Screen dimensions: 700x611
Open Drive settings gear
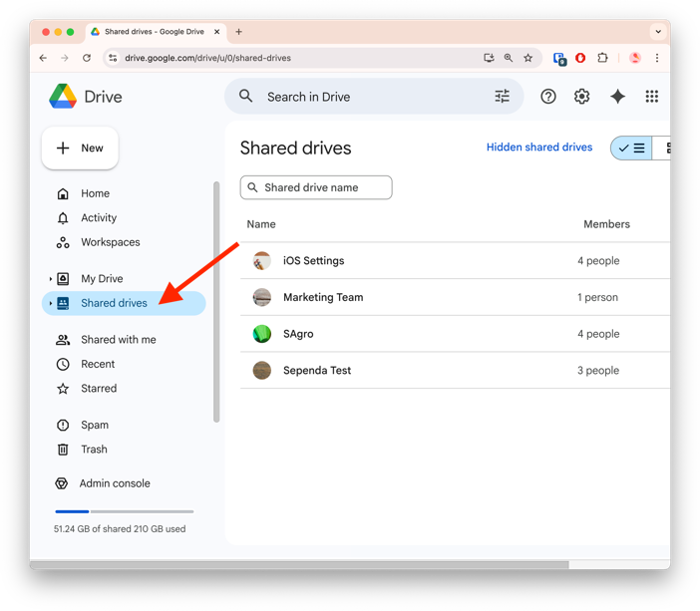point(581,97)
